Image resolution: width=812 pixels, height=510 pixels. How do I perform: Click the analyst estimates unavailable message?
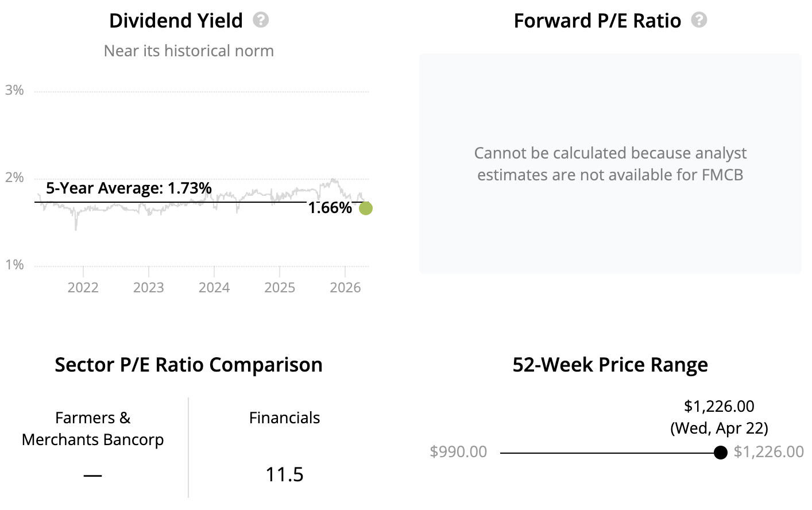click(610, 164)
